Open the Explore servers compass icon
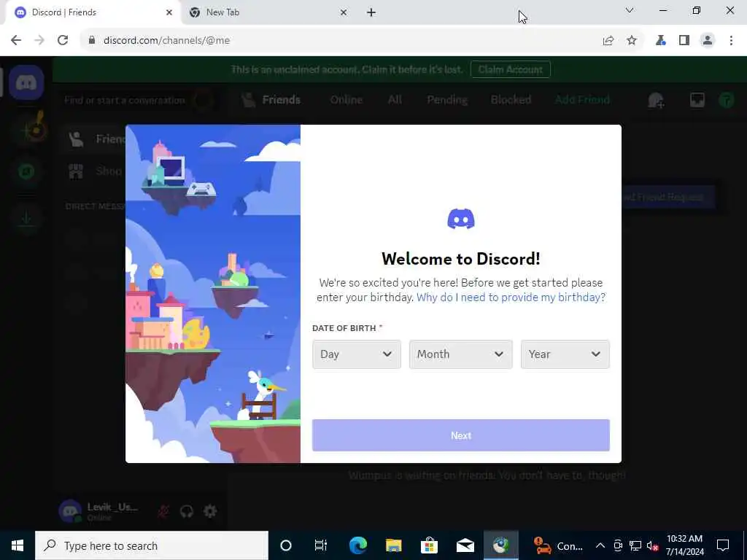 (x=27, y=171)
